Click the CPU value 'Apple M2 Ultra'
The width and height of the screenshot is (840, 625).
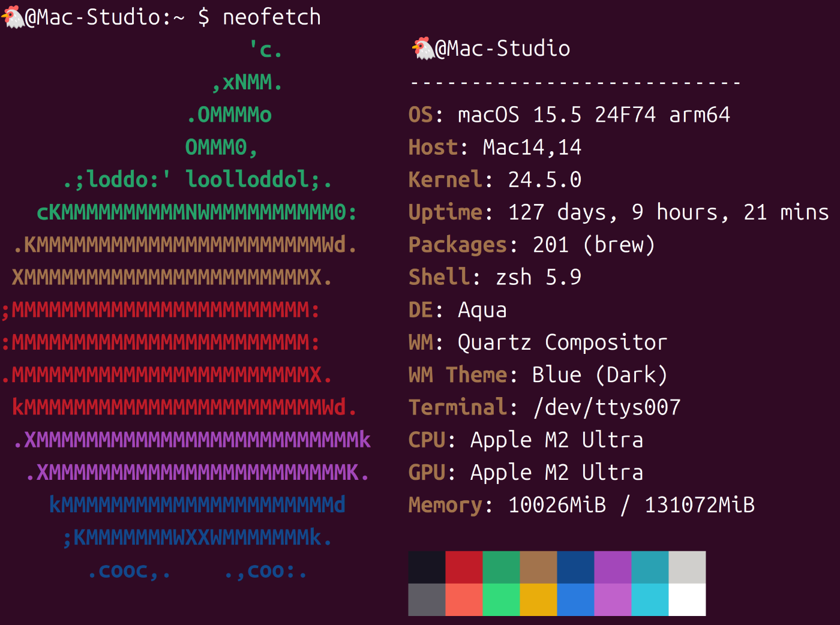[x=557, y=440]
